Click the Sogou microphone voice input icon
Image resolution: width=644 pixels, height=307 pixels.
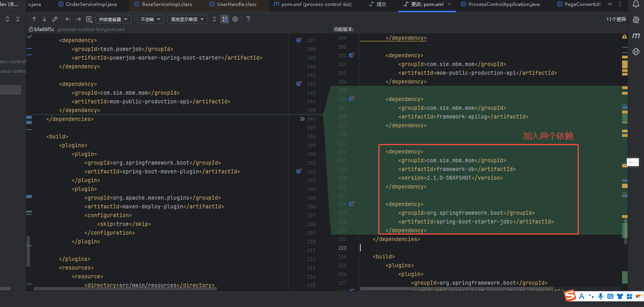(601, 296)
